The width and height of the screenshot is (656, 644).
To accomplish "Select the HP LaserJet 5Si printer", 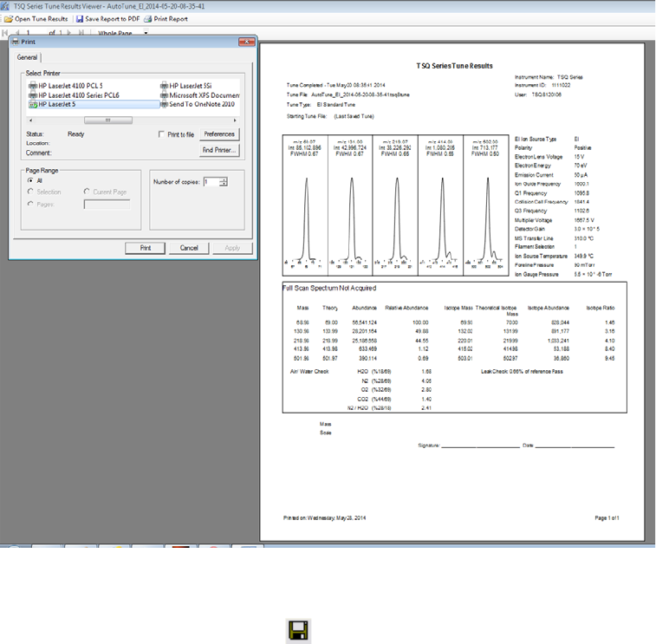I will [190, 85].
